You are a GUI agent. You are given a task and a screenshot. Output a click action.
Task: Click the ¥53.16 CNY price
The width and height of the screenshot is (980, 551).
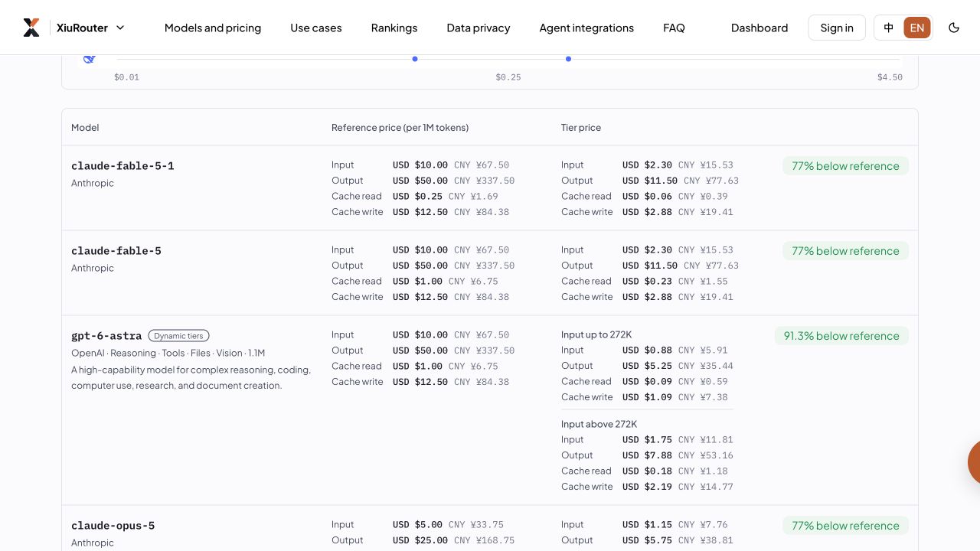[706, 455]
